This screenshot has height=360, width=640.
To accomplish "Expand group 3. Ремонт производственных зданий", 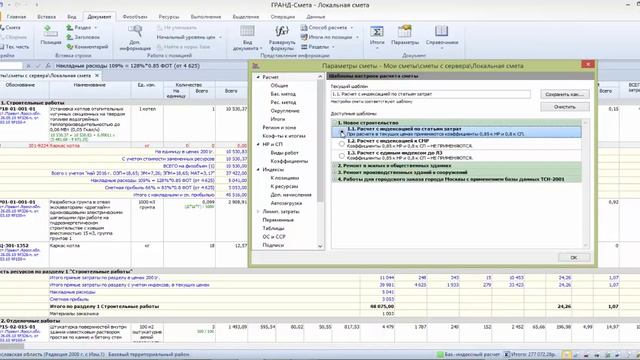I will [x=335, y=172].
